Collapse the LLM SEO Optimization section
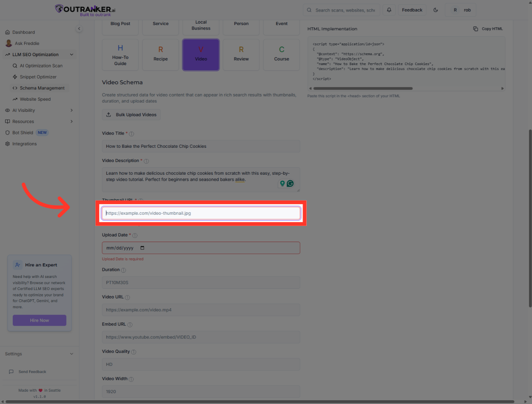This screenshot has width=532, height=404. pyautogui.click(x=71, y=54)
